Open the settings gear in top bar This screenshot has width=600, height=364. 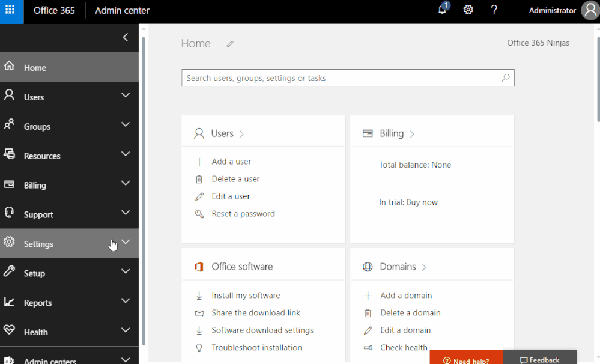pyautogui.click(x=468, y=10)
